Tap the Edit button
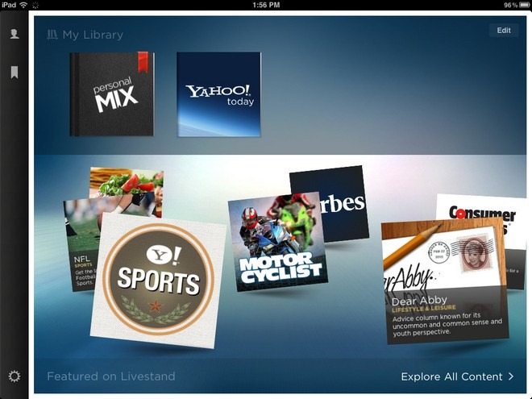The width and height of the screenshot is (532, 399). 504,30
